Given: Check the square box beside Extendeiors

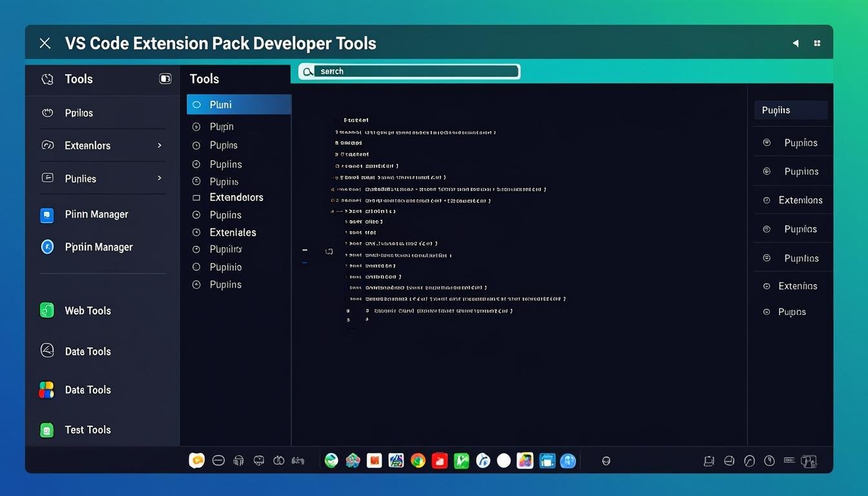Looking at the screenshot, I should (x=196, y=198).
